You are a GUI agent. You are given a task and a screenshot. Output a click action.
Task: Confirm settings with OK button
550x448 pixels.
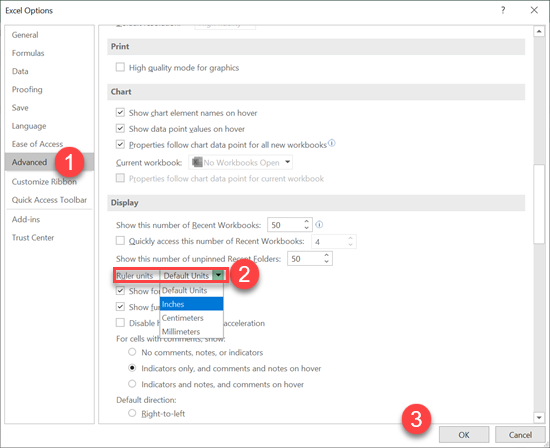pos(464,435)
